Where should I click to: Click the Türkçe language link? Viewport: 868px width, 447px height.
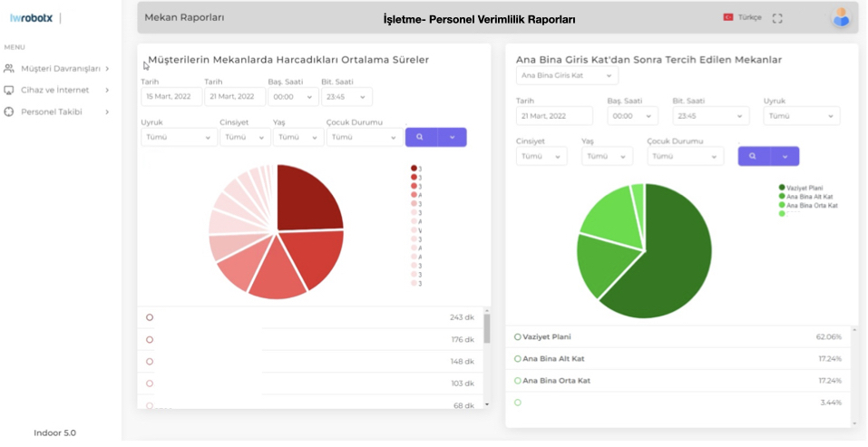point(750,18)
